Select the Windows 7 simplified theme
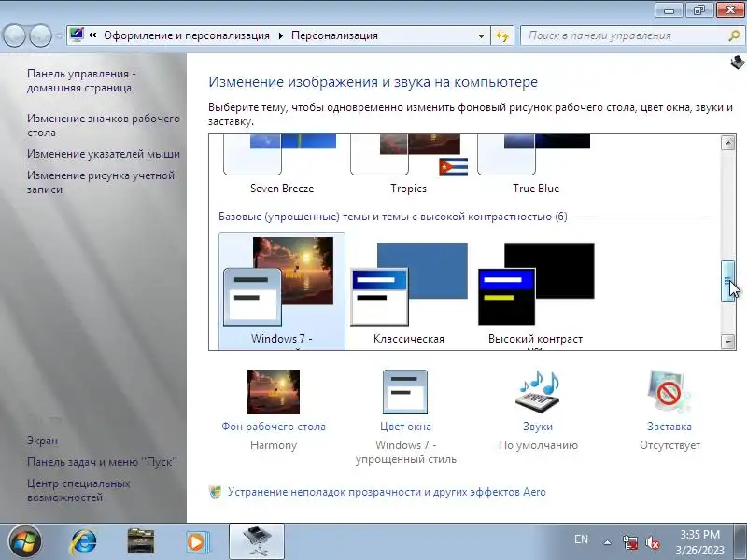This screenshot has width=747, height=560. 282,291
